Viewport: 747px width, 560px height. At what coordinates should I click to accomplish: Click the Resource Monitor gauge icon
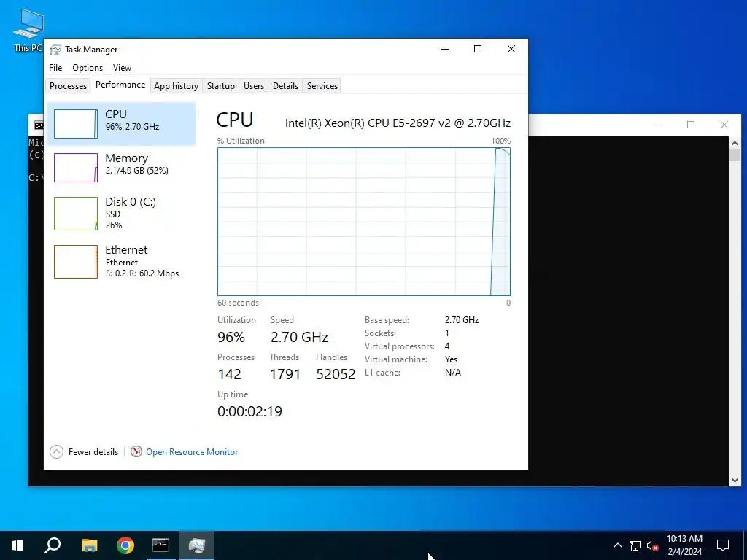click(x=136, y=451)
